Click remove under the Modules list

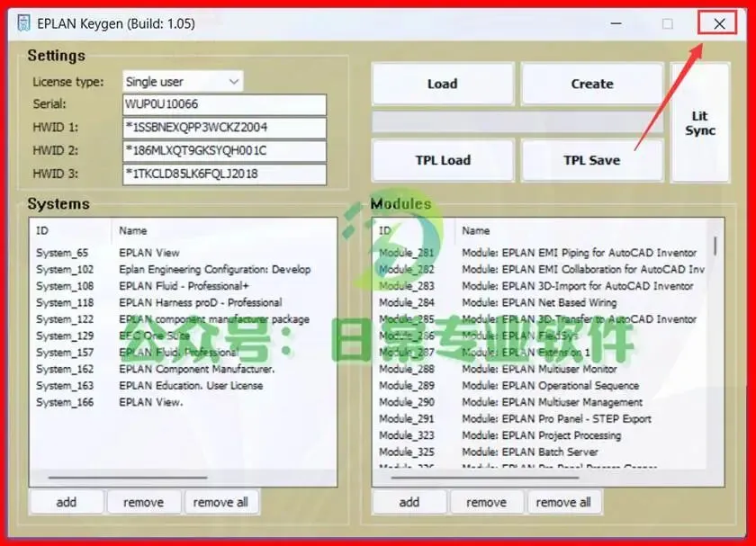click(487, 502)
